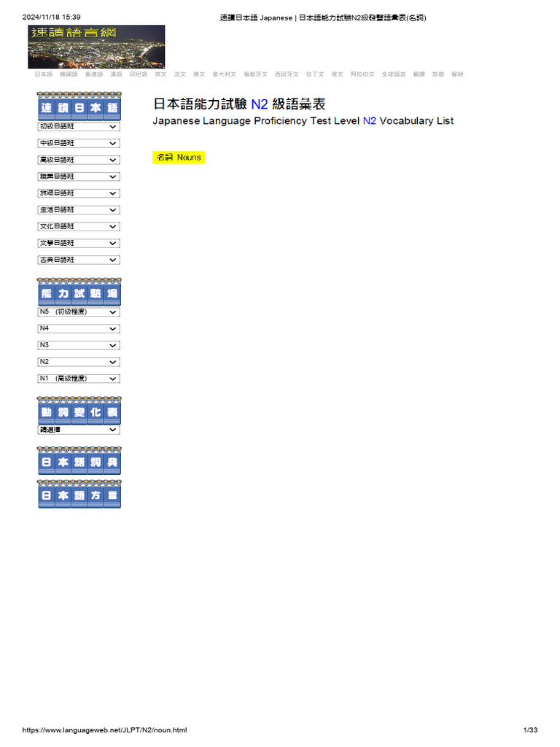Go to the 英文 nav link
Screen dimensions: 560x747
(160, 74)
